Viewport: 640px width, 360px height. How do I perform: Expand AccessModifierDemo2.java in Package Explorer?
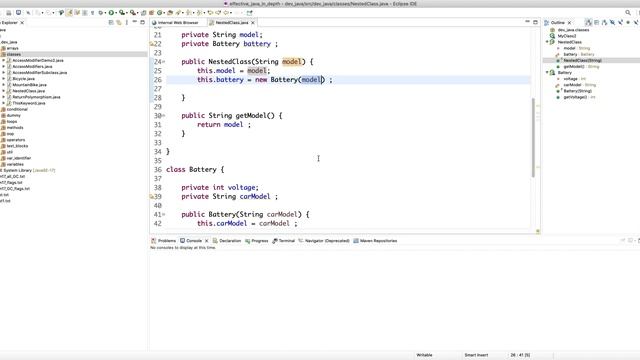click(4, 60)
